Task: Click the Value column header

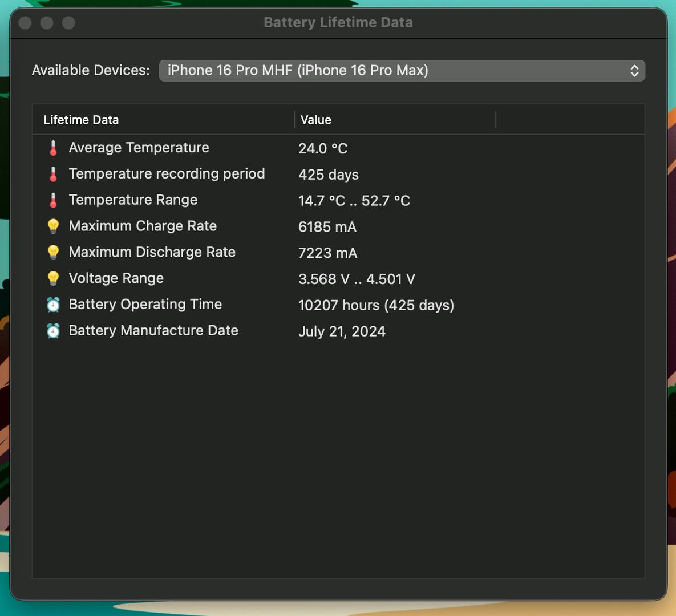Action: pyautogui.click(x=315, y=120)
